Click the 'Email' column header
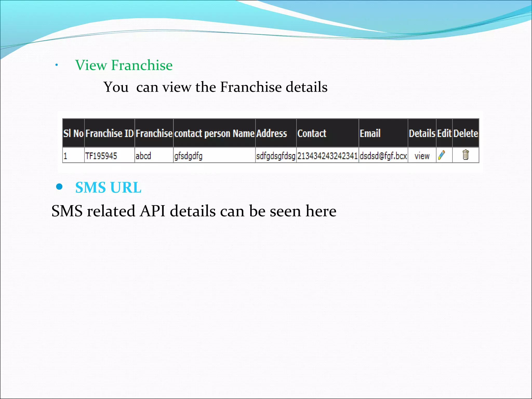 click(x=383, y=133)
